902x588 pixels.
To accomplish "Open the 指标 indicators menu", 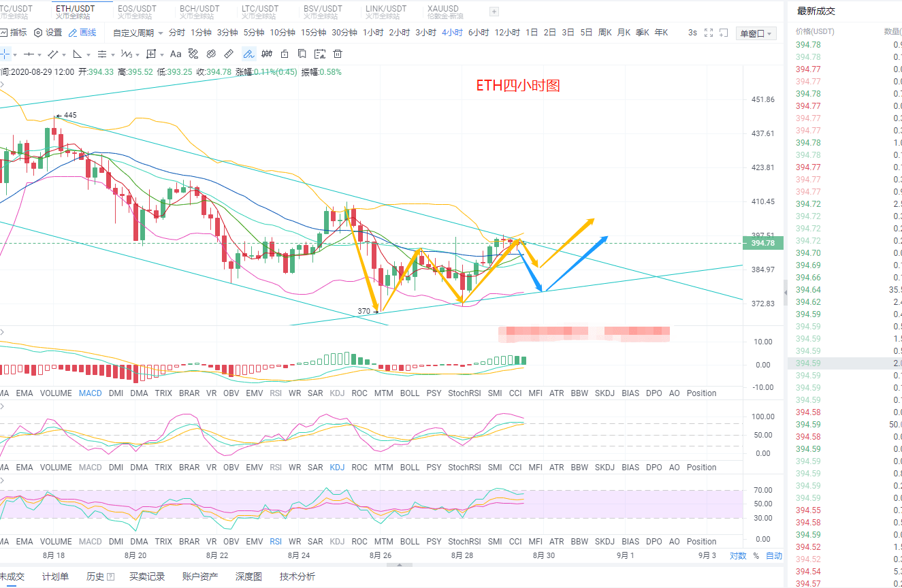I will [14, 33].
